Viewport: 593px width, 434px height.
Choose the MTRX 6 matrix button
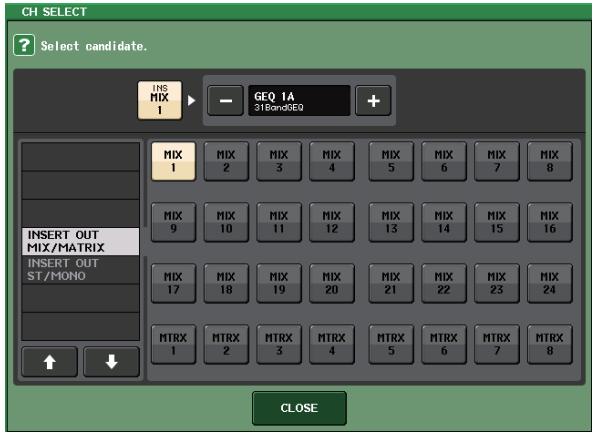(x=444, y=344)
